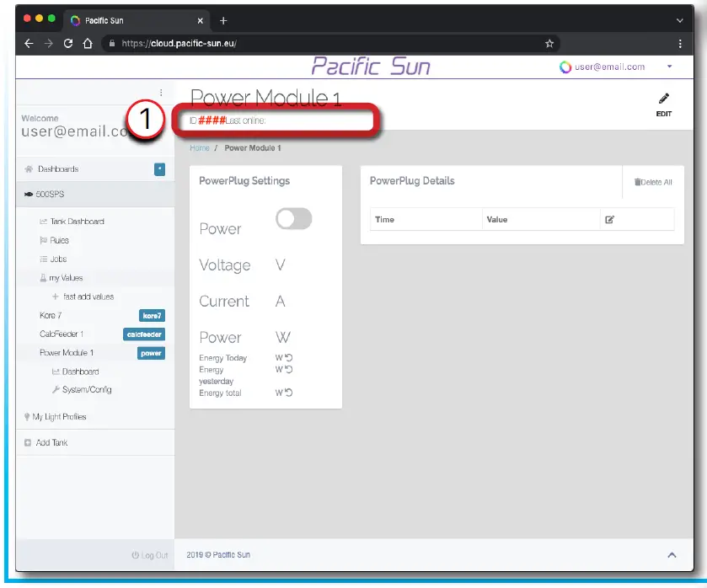Reset the Energy total counter
This screenshot has width=707, height=588.
point(288,393)
